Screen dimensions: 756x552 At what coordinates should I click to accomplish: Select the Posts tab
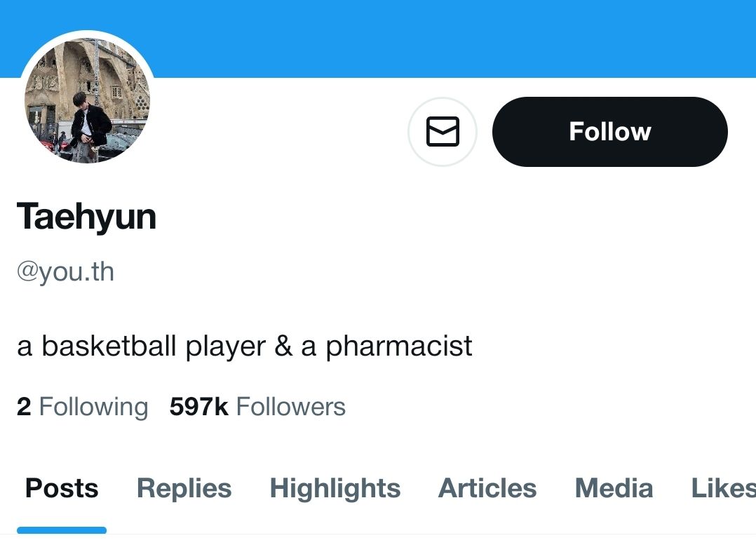click(62, 488)
